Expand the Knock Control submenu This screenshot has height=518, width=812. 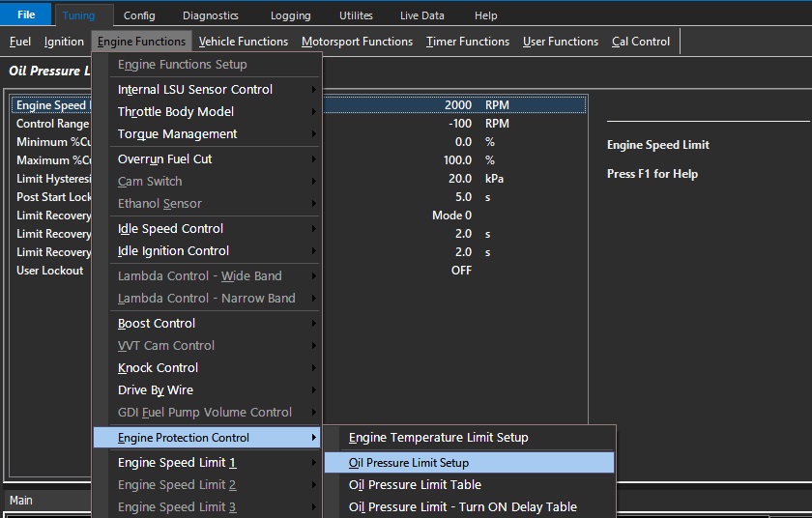pyautogui.click(x=158, y=368)
